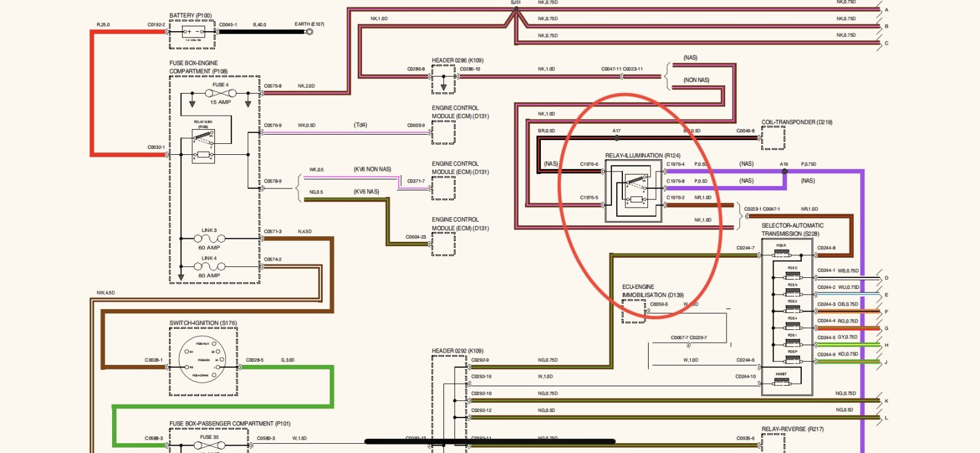Click FUSE BOX-PASSENGER COMPARTMENT (P101) title
Viewport: 980px width, 453px height.
pos(230,424)
